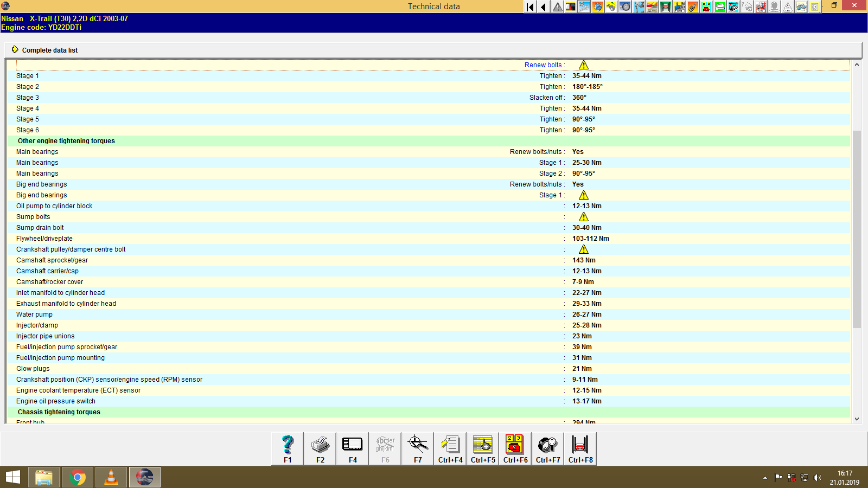868x488 pixels.
Task: Click the warning symbol on the Sump bolts row
Action: [584, 216]
